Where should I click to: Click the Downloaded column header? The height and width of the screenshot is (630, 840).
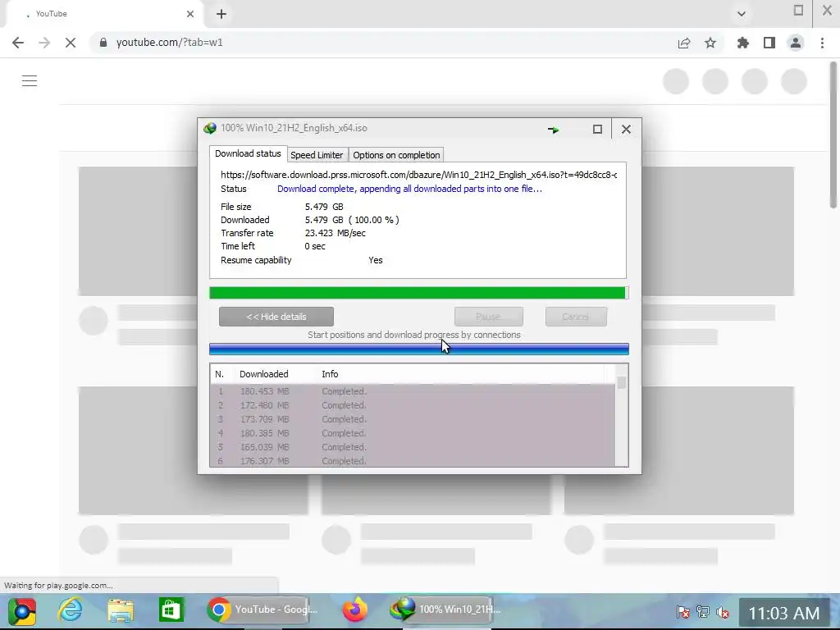pos(263,374)
